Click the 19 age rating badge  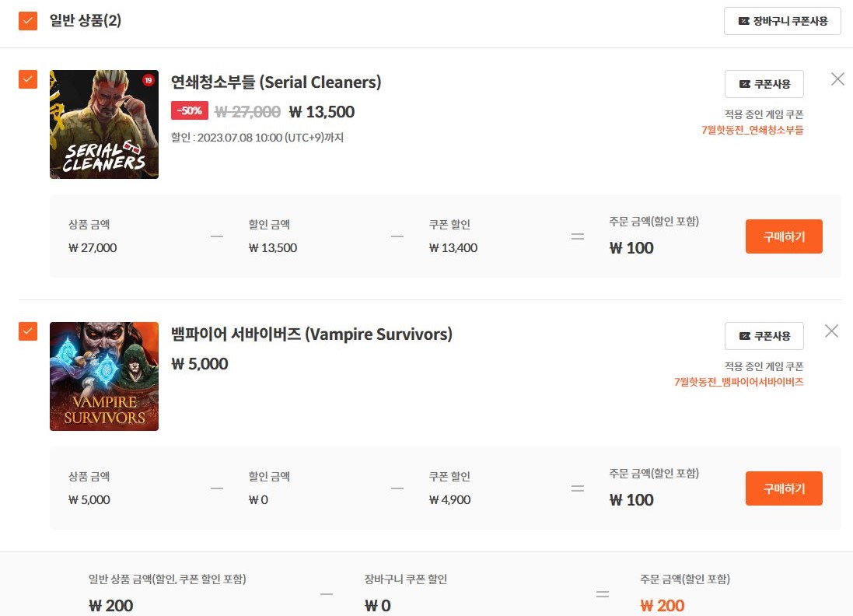(148, 80)
